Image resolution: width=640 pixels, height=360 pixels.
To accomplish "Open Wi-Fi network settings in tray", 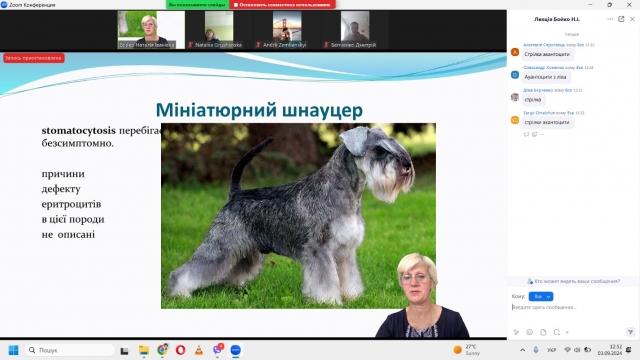I will tap(567, 350).
